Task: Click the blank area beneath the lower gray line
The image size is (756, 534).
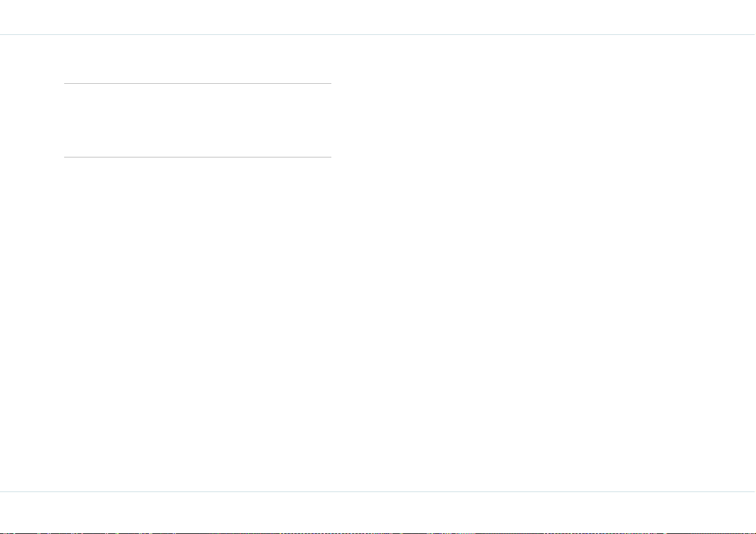Action: coord(197,323)
